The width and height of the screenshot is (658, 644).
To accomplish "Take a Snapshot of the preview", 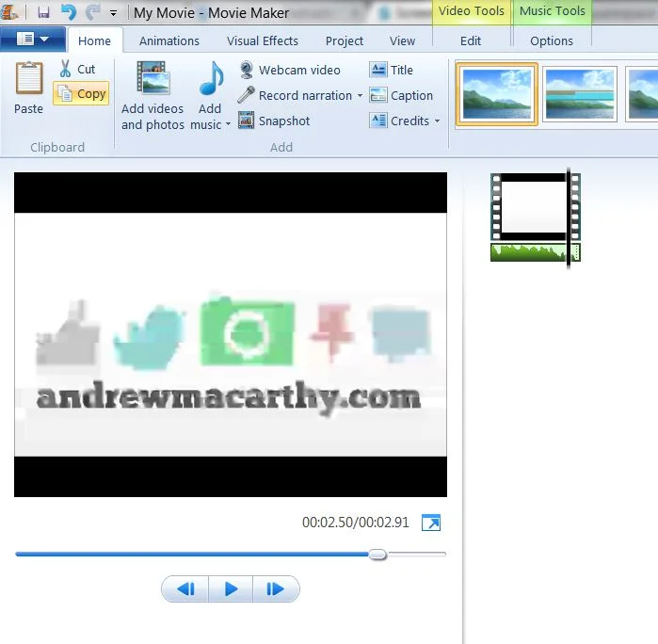I will coord(274,121).
